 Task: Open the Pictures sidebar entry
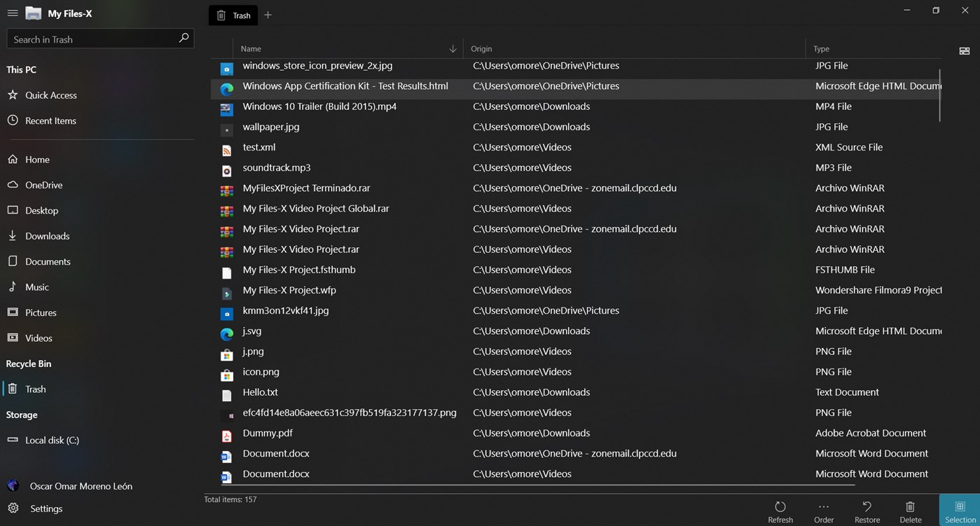point(41,312)
